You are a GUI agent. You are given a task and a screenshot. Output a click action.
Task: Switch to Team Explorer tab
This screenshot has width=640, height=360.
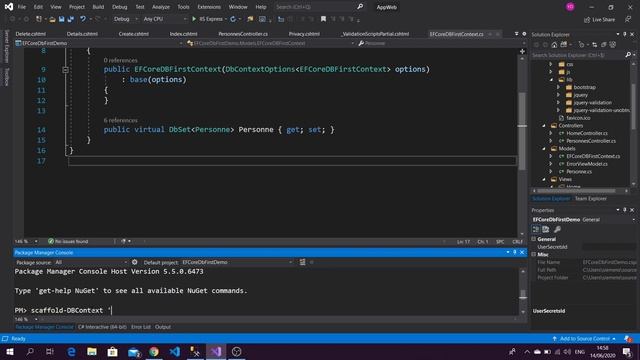[x=591, y=199]
